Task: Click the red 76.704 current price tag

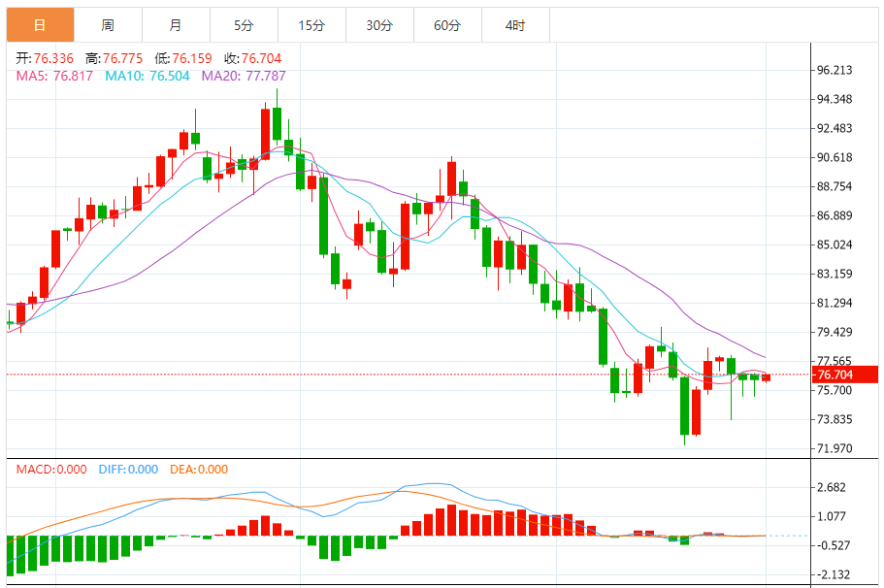Action: tap(844, 375)
